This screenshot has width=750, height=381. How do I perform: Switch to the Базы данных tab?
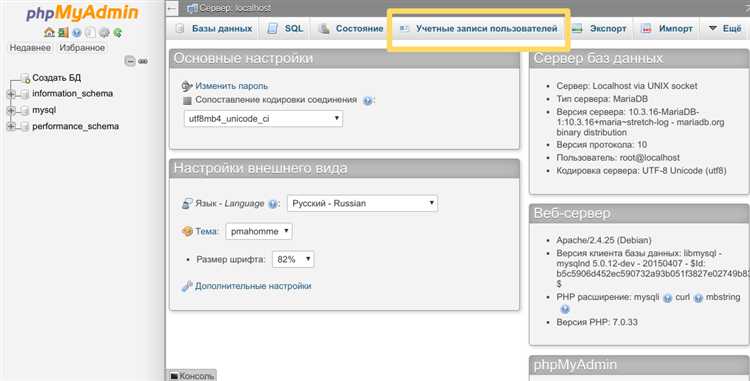[214, 29]
